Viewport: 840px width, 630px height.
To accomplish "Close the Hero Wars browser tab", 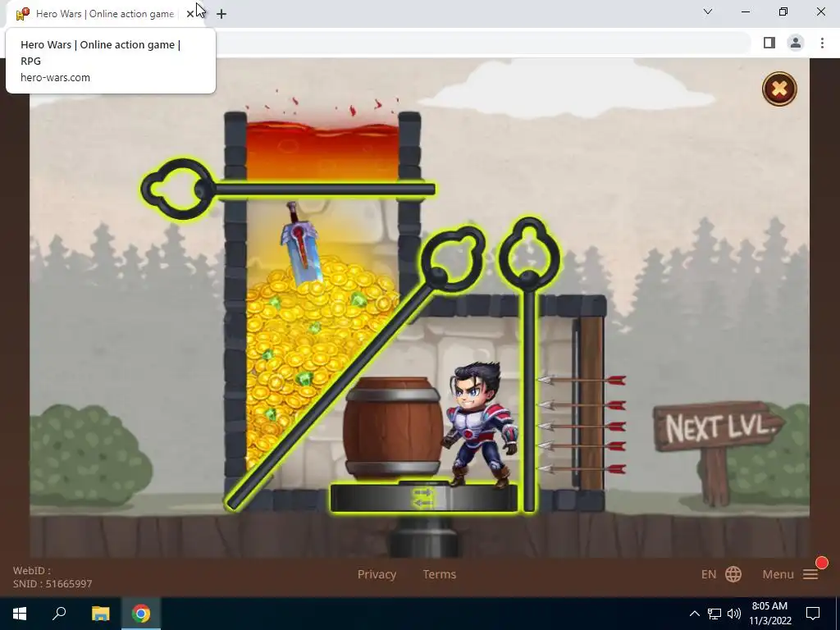I will pyautogui.click(x=190, y=14).
